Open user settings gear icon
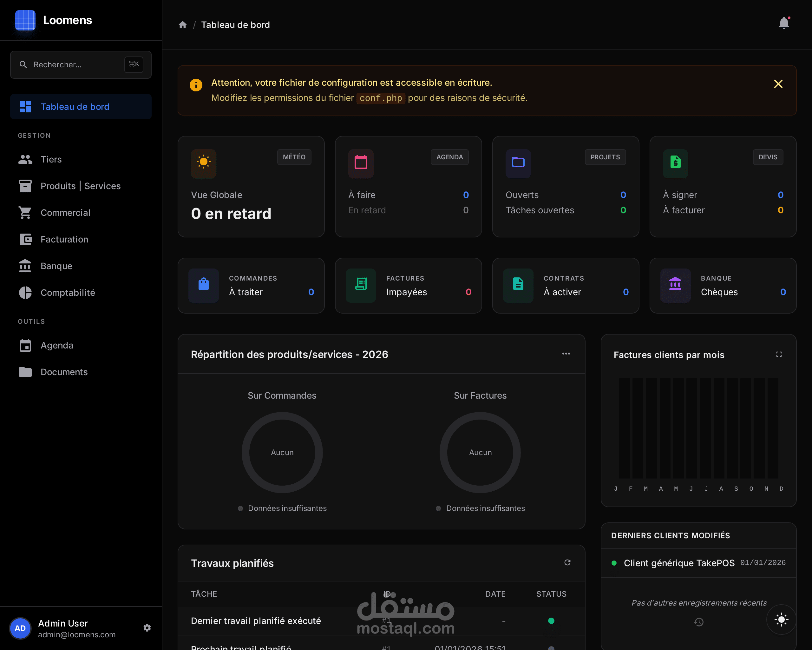 [x=147, y=627]
